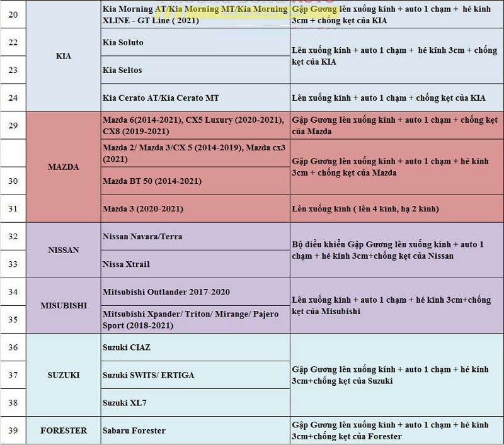504x445 pixels.
Task: Select Mazda 2/BT 50 'hé kính 3cm' description
Action: coord(397,167)
